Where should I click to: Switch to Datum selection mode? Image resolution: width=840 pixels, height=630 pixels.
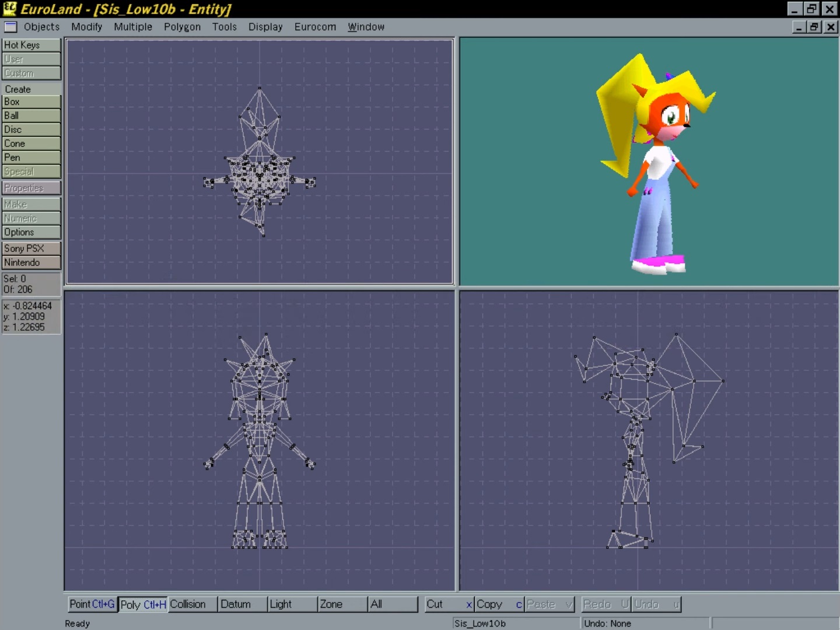[243, 604]
